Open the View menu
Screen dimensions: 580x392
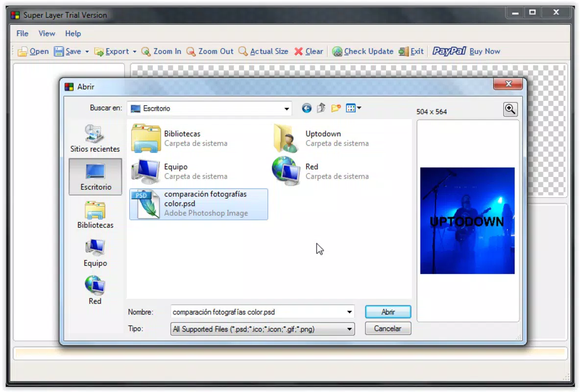(x=47, y=34)
